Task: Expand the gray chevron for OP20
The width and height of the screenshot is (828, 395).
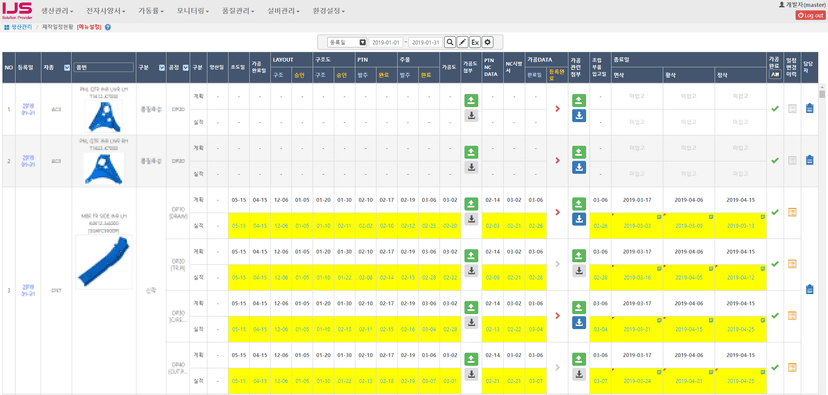Action: tap(558, 264)
